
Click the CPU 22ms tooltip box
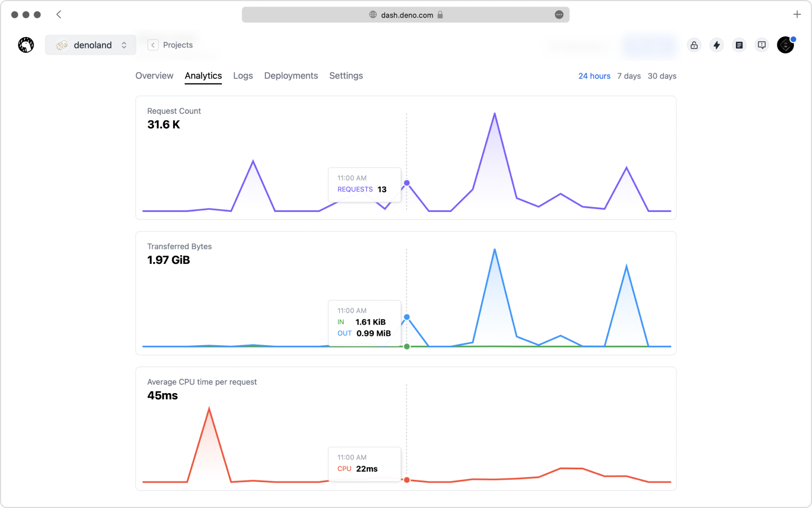click(x=364, y=464)
